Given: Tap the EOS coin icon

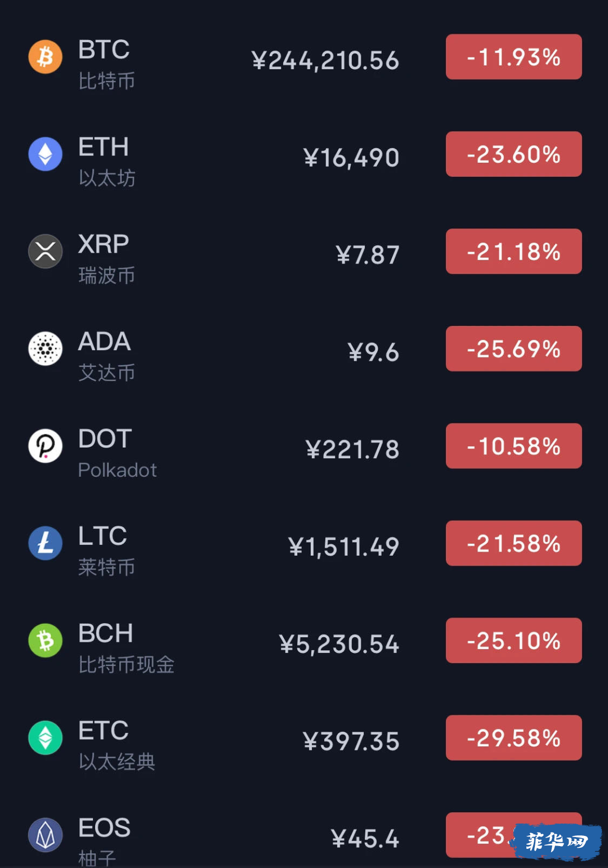Looking at the screenshot, I should pyautogui.click(x=46, y=835).
